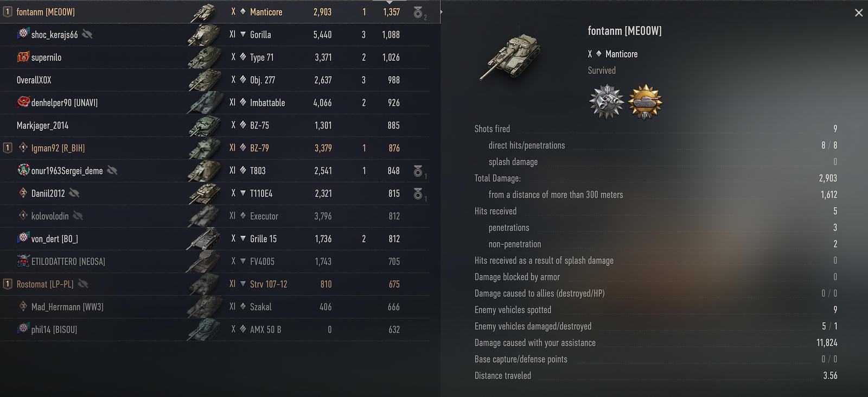Click the Gorilla tank thumbnail in the list

[205, 35]
